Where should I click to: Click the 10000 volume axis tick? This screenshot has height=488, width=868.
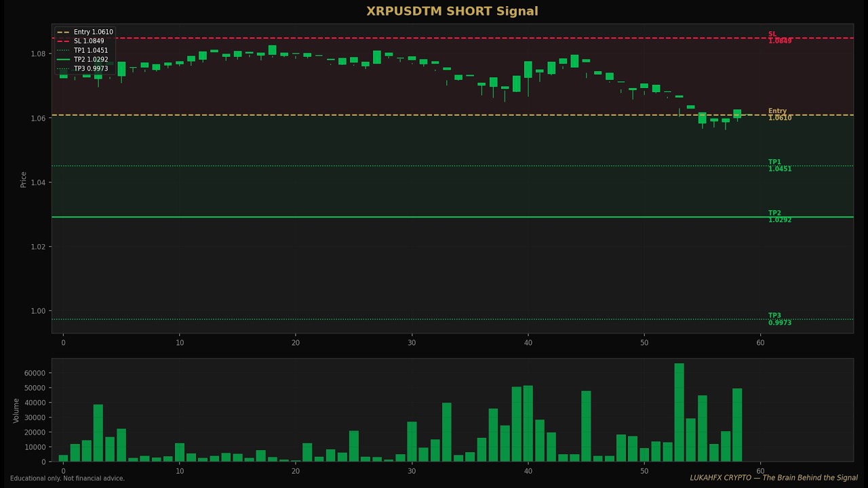34,447
